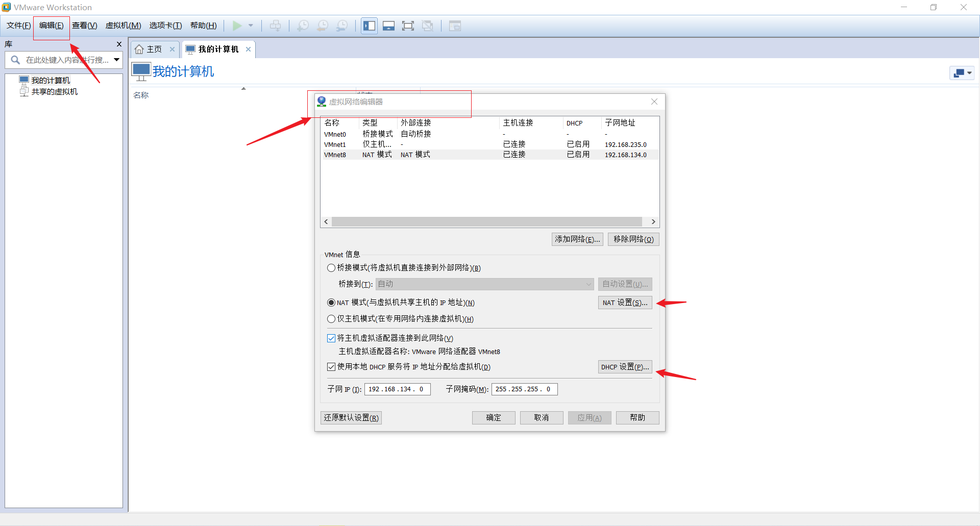Image resolution: width=980 pixels, height=526 pixels.
Task: Close the 我的计算机 tab
Action: (x=248, y=49)
